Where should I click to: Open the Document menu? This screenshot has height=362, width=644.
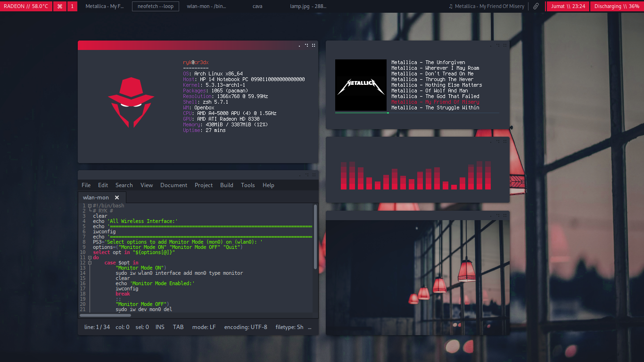pos(174,185)
